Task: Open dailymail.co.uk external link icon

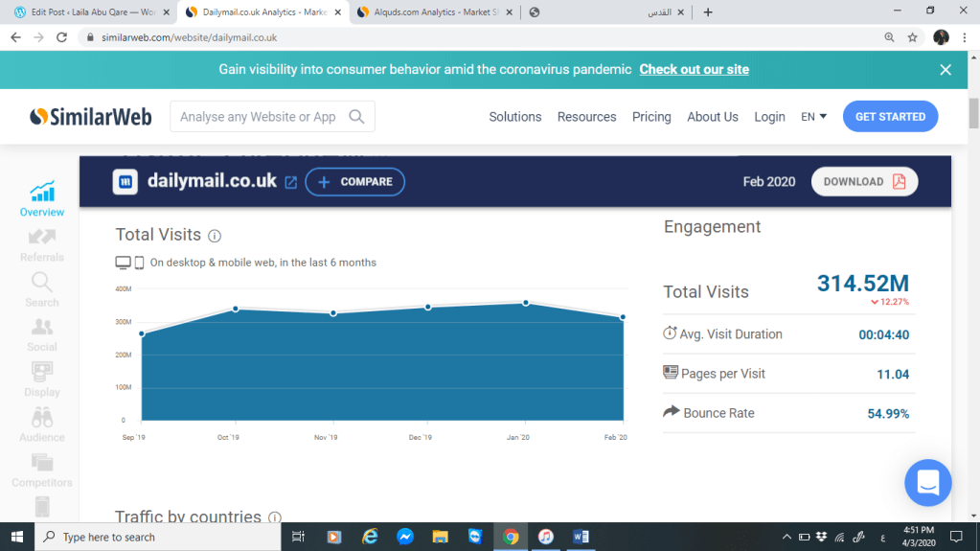Action: click(290, 182)
